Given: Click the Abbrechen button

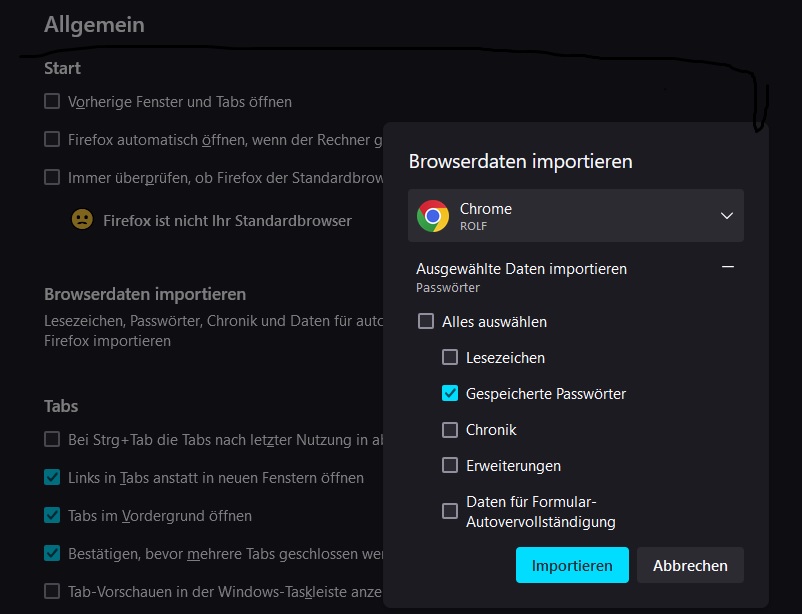Looking at the screenshot, I should tap(690, 565).
